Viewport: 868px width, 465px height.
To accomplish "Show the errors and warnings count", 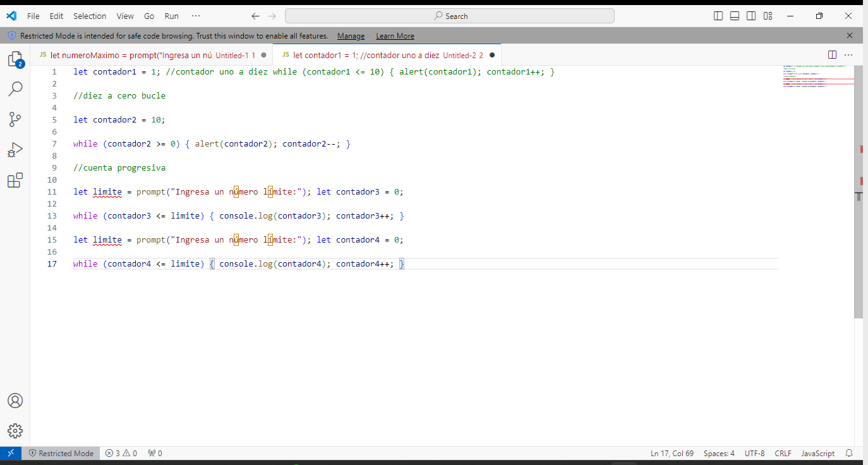I will [x=121, y=453].
